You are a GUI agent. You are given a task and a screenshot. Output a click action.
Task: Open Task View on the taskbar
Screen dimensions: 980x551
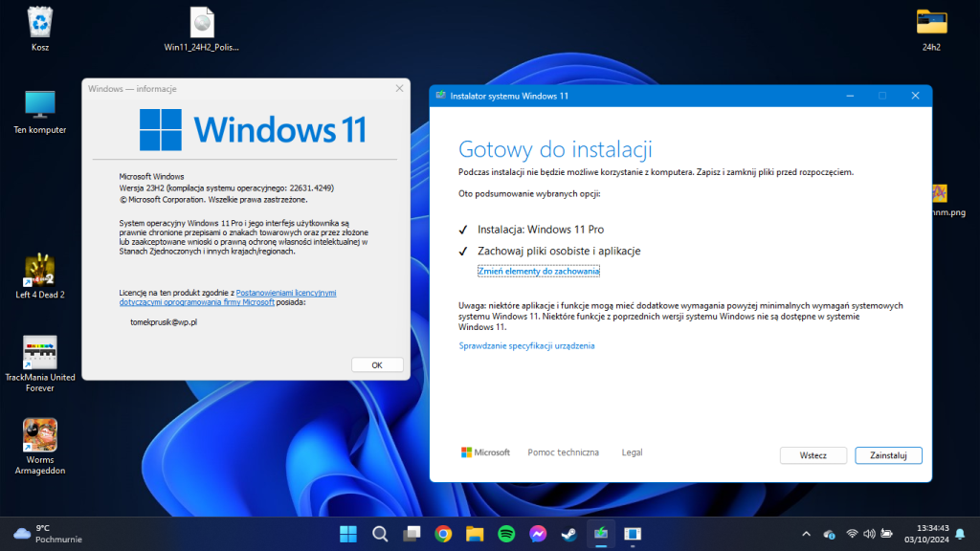click(x=412, y=536)
